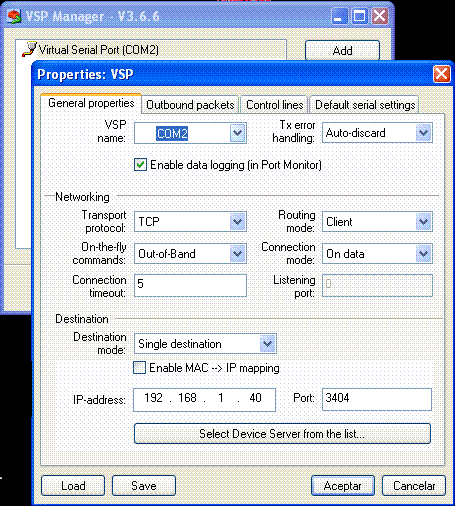Screen dimensions: 455x506
Task: Switch to Outbound packets tab
Action: 190,105
